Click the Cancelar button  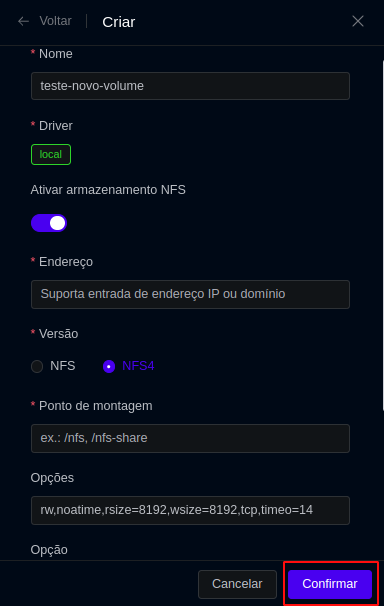coord(237,584)
